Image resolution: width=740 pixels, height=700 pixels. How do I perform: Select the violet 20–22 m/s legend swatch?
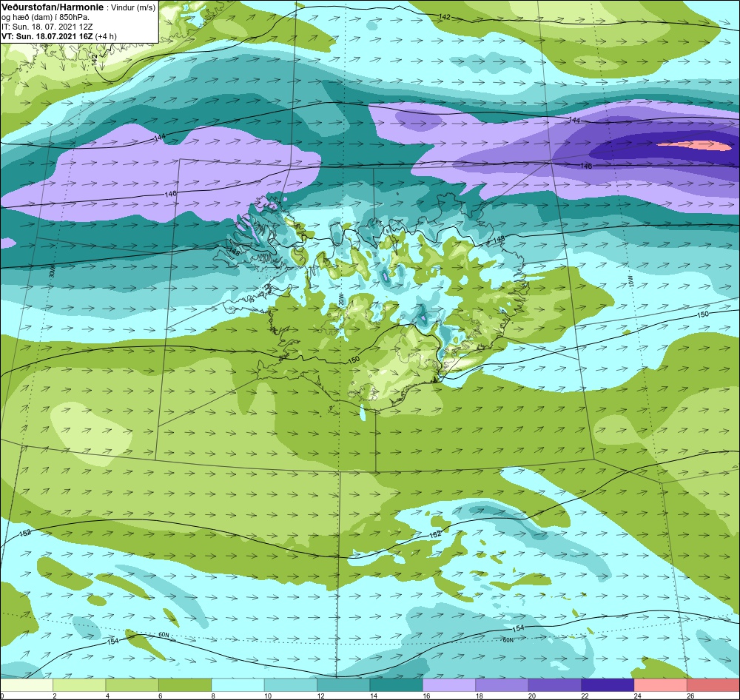coord(555,685)
